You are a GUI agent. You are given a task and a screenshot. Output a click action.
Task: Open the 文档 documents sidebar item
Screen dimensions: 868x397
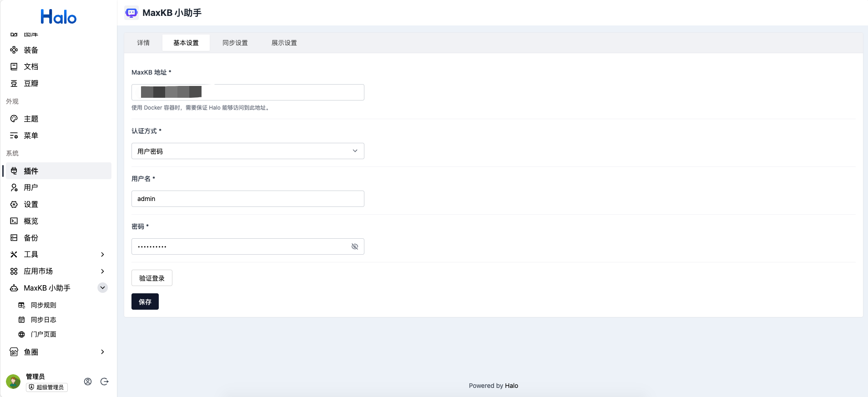[x=58, y=67]
